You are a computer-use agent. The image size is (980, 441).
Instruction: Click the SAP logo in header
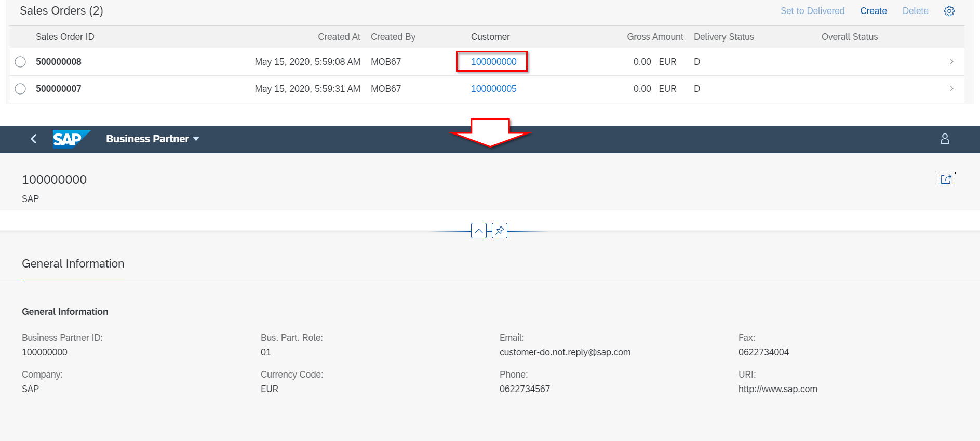click(x=72, y=139)
